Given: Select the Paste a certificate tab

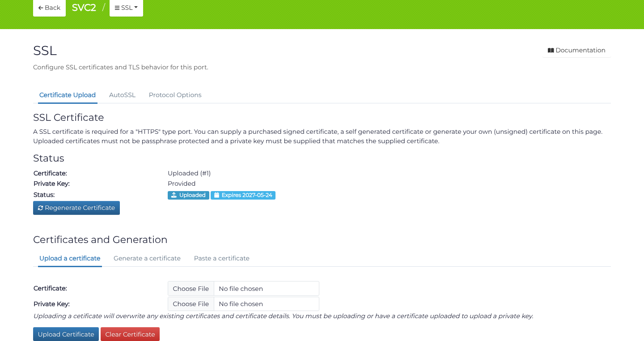Looking at the screenshot, I should pos(222,258).
